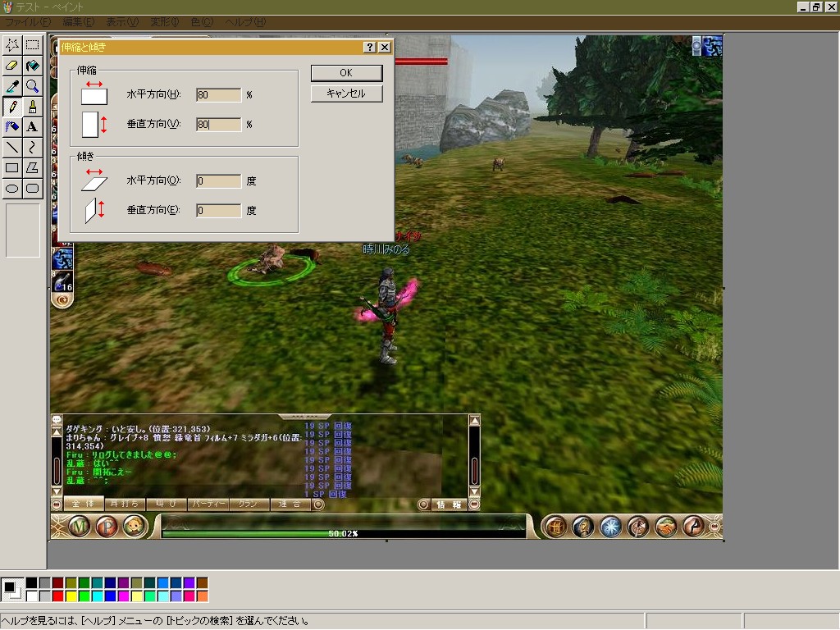Activate the Pick Color eyedropper tool
840x630 pixels.
click(x=12, y=86)
